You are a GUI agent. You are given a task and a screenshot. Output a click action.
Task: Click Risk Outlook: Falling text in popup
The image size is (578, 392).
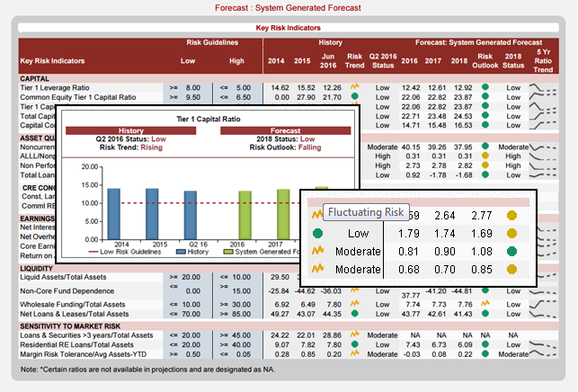(x=285, y=147)
